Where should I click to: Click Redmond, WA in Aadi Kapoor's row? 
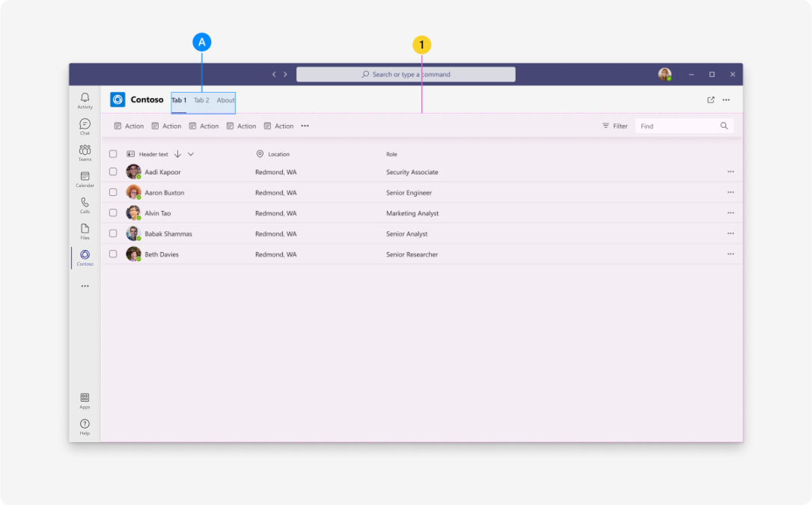(x=276, y=172)
